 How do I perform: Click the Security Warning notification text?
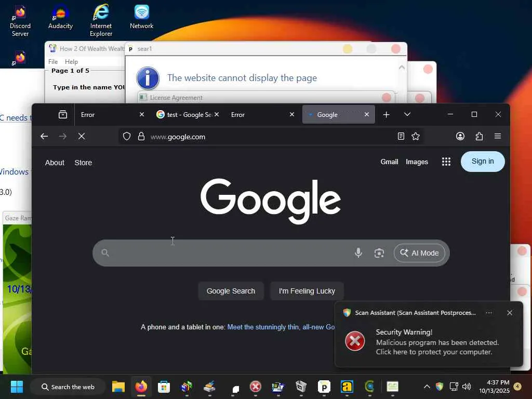[437, 342]
